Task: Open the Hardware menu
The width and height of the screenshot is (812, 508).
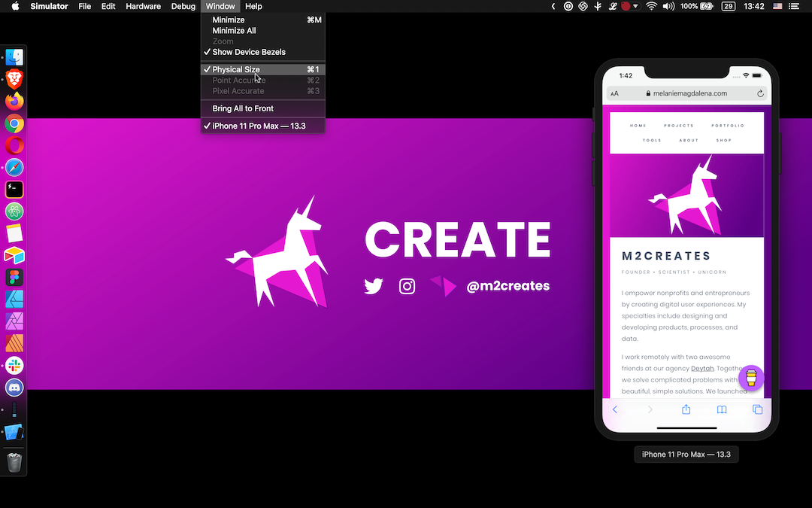Action: pyautogui.click(x=143, y=6)
